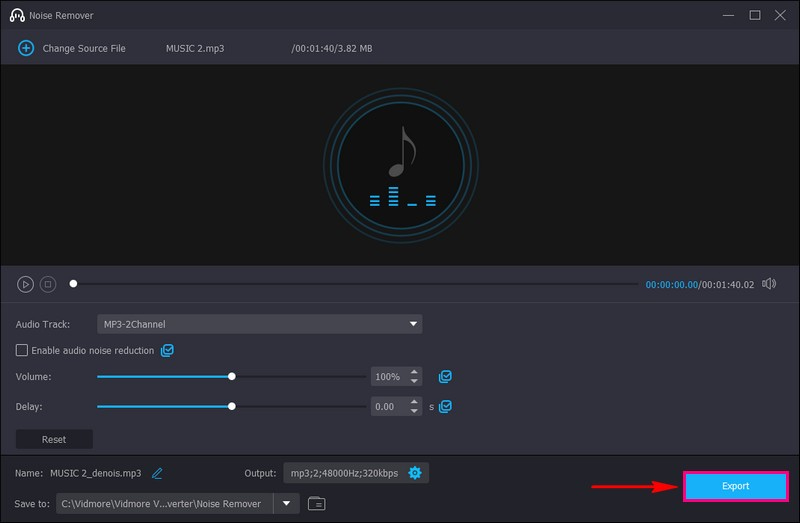Click the Reset button
The width and height of the screenshot is (800, 523).
click(x=54, y=439)
